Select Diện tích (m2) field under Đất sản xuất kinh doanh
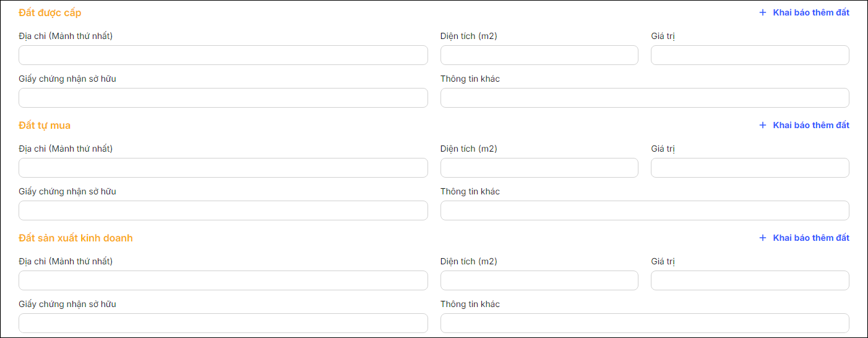 539,280
